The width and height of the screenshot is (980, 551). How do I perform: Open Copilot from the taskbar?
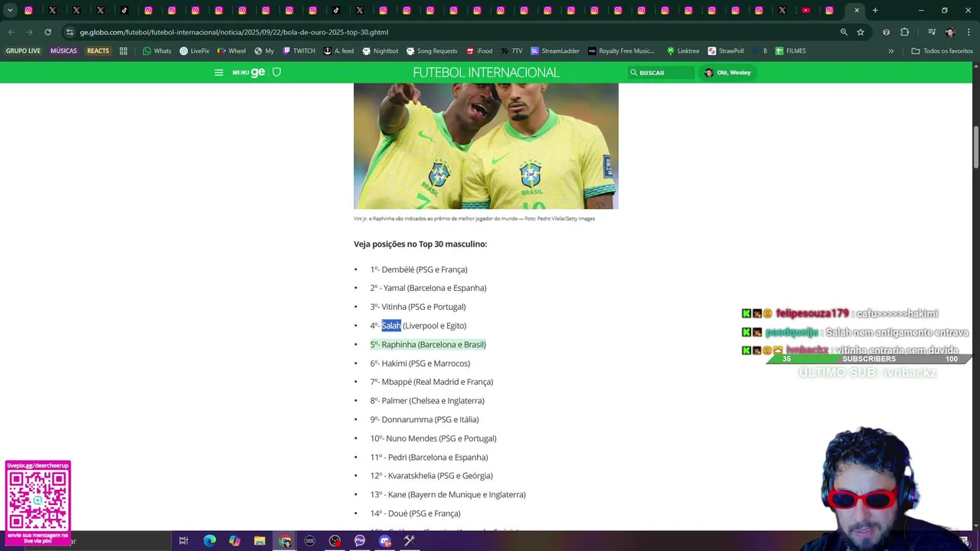(234, 541)
